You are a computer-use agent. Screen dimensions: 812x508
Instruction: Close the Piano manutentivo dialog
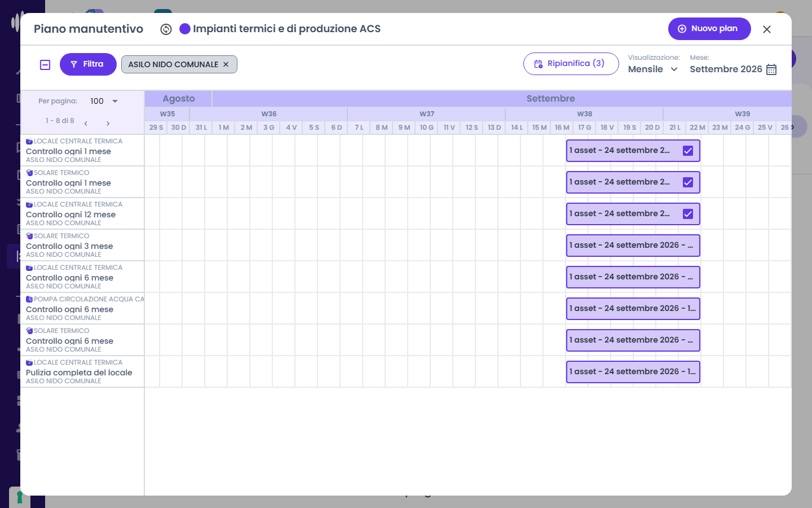(x=767, y=29)
